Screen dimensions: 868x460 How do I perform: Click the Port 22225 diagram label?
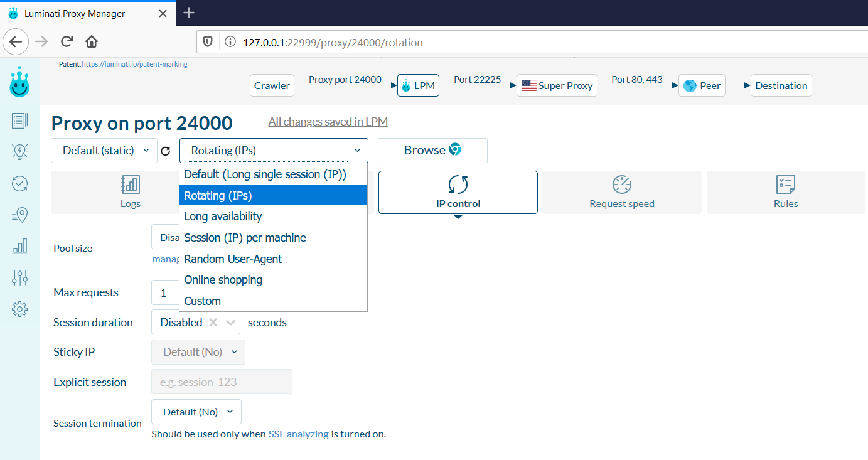click(477, 79)
